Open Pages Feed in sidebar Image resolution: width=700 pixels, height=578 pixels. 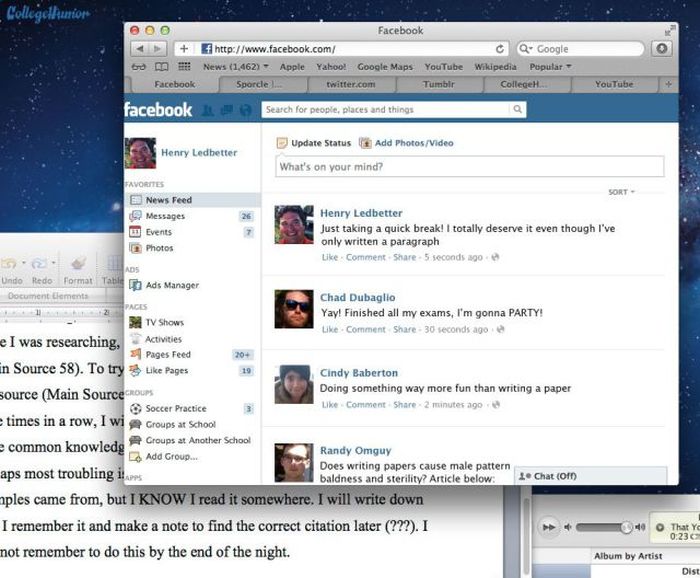(168, 354)
